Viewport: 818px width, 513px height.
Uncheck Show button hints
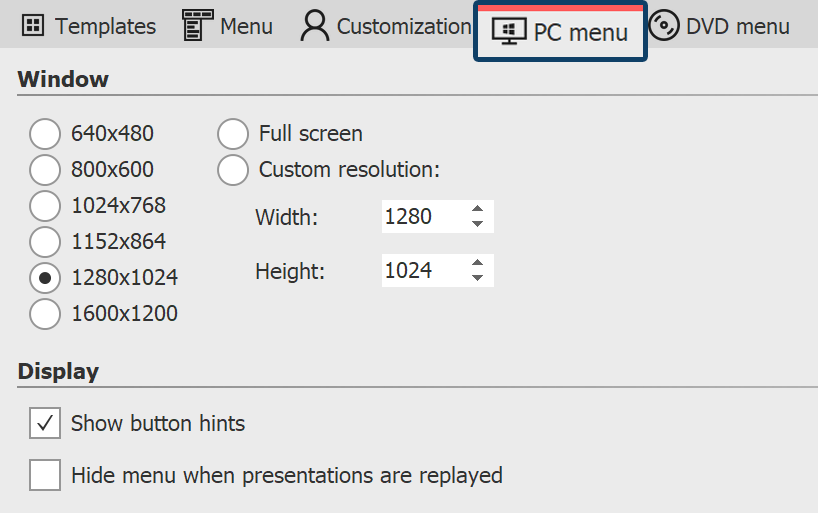click(x=45, y=423)
